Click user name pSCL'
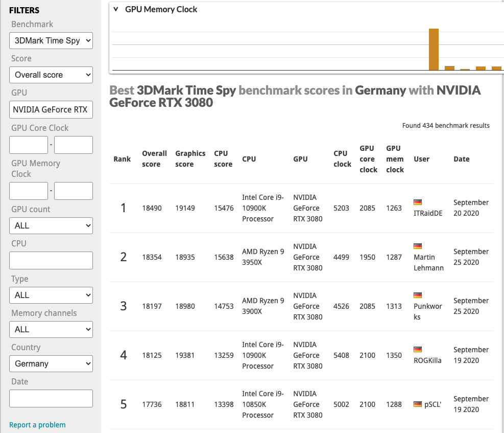504x433 pixels. coord(433,404)
